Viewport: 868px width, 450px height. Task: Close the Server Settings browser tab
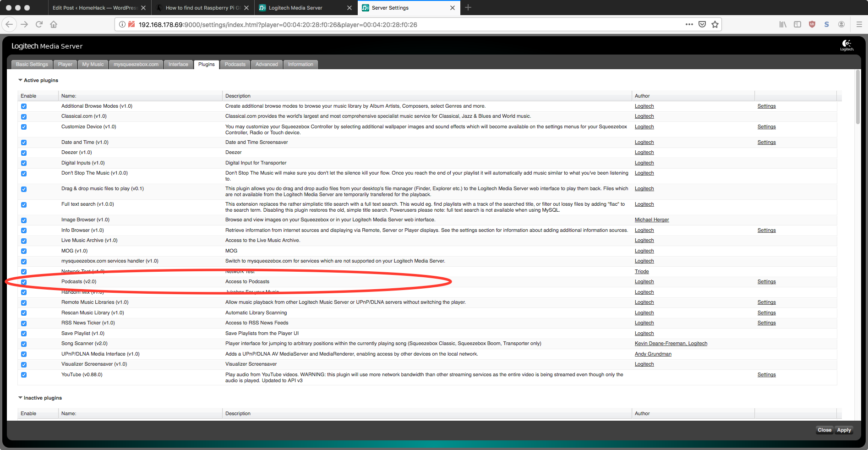click(x=453, y=8)
